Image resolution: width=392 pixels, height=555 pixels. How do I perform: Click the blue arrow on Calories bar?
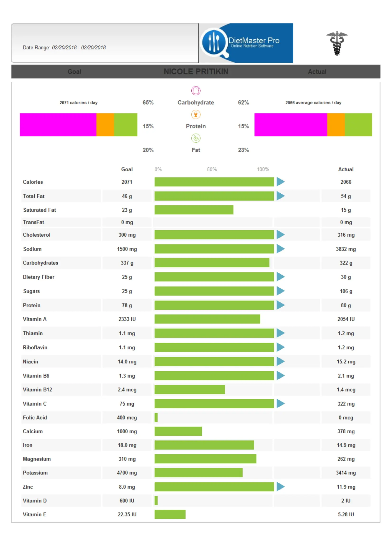tap(280, 182)
